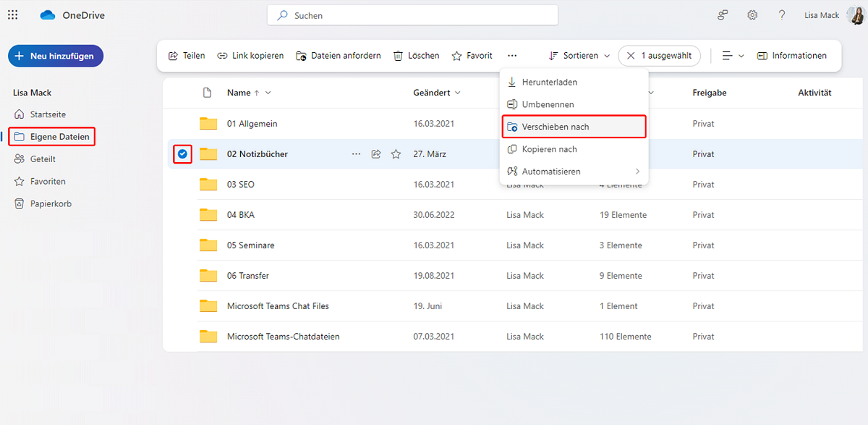Click the Freigabe column header
The image size is (868, 425).
coord(710,93)
